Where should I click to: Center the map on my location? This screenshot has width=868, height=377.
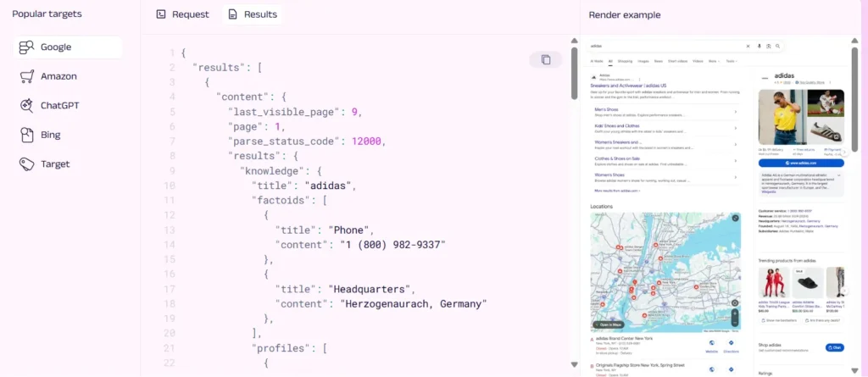735,302
